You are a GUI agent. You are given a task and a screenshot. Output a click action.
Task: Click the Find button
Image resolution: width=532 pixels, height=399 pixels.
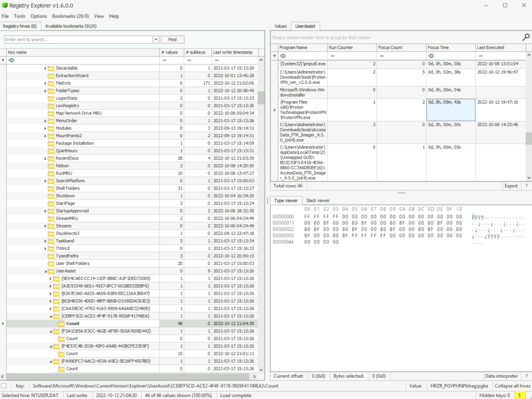(x=172, y=39)
